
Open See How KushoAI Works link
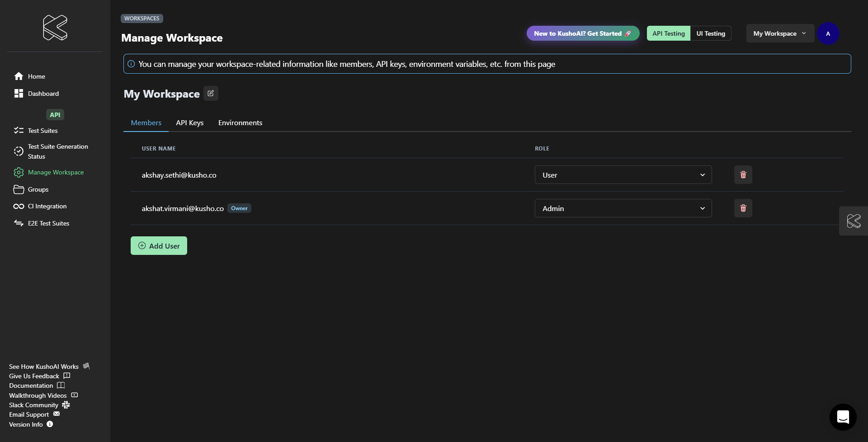click(44, 367)
